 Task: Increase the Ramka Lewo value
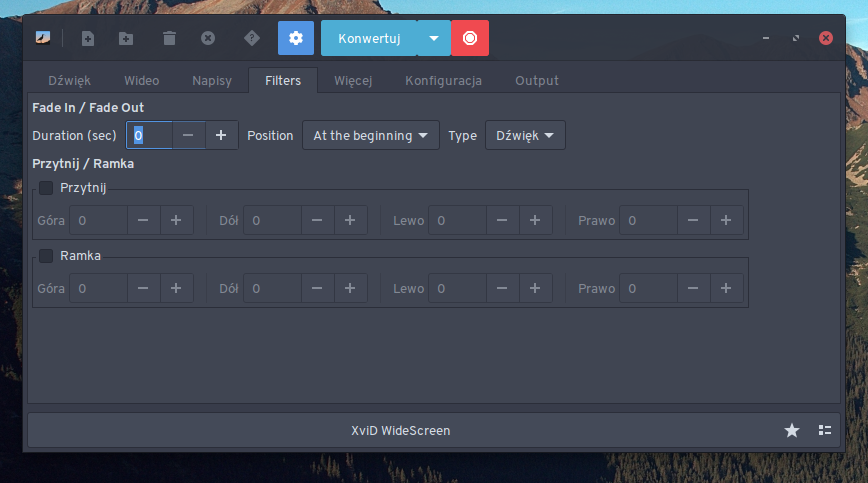coord(535,288)
